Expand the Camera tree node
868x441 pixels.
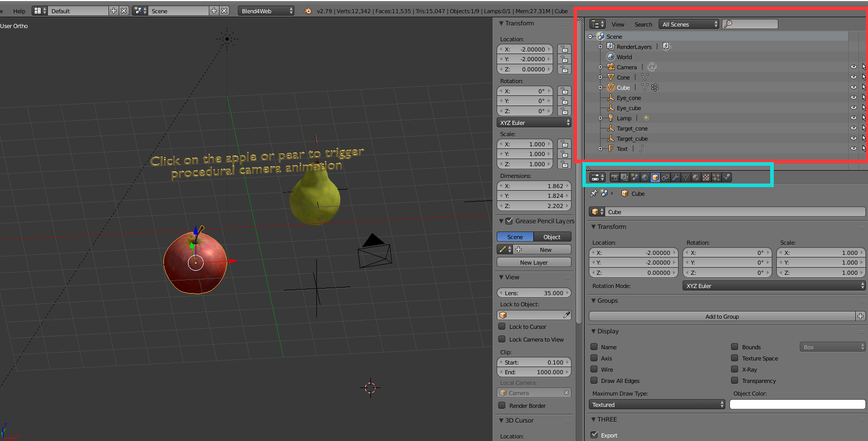pyautogui.click(x=600, y=67)
